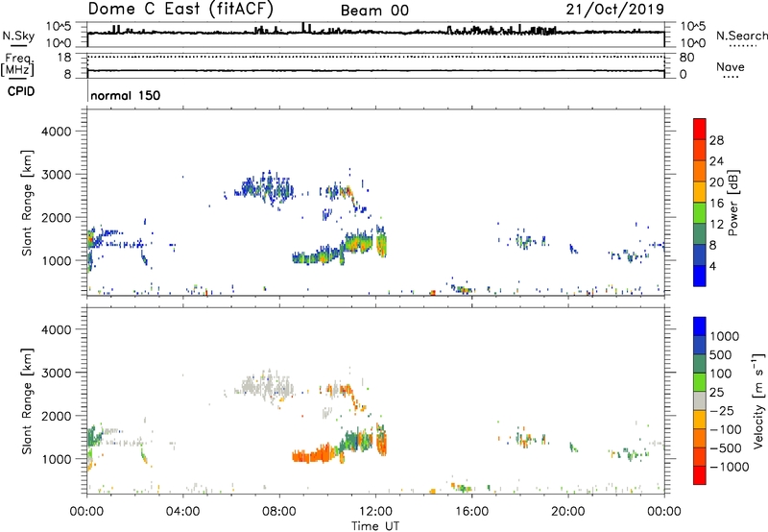Click the "00:00" label at axis start

click(86, 512)
